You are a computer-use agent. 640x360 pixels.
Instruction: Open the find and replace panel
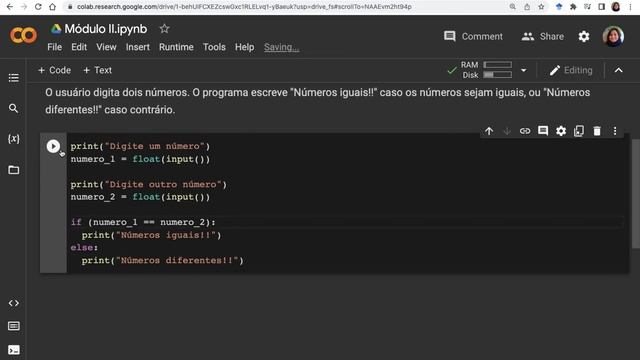pyautogui.click(x=13, y=108)
